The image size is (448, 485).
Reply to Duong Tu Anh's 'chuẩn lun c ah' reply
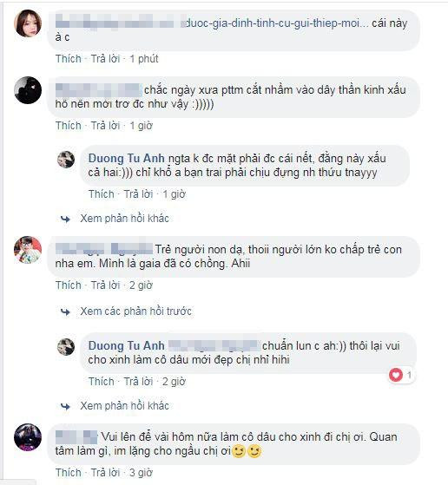click(x=138, y=382)
